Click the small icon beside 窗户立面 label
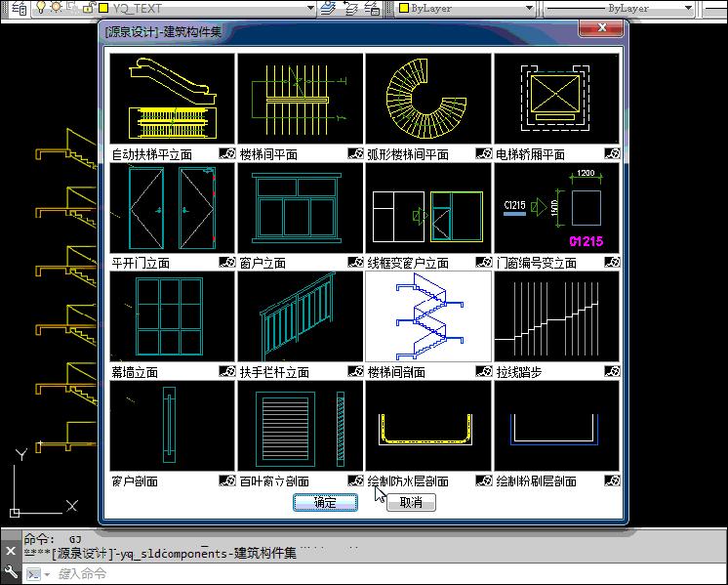The image size is (728, 585). click(x=355, y=263)
